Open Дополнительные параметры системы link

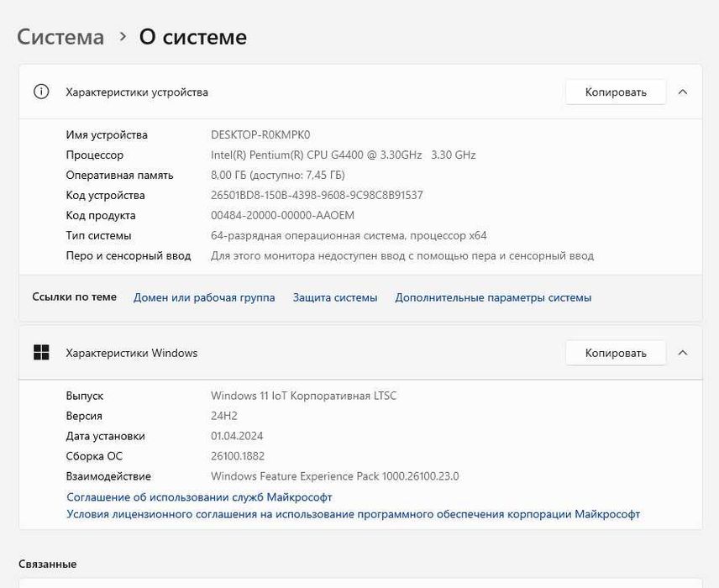pos(493,297)
